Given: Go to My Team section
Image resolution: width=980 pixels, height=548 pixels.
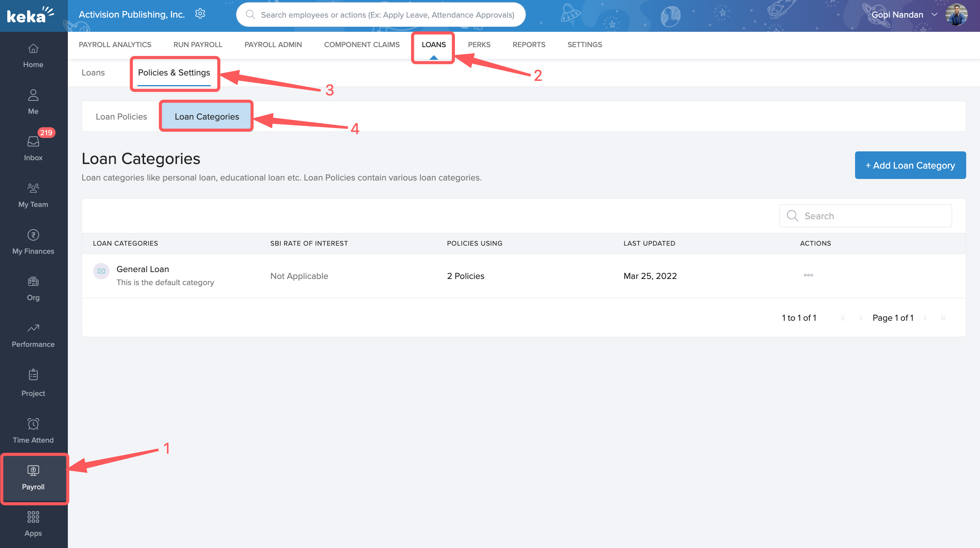Looking at the screenshot, I should click(x=33, y=195).
